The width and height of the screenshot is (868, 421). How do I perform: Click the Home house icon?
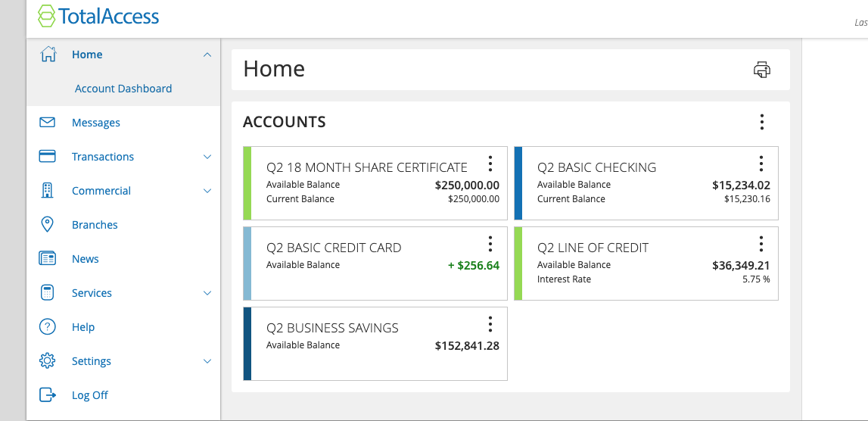click(48, 55)
